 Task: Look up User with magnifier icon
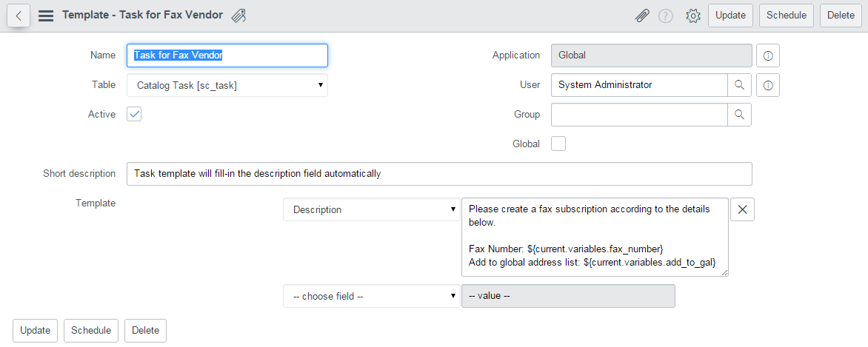(x=739, y=85)
